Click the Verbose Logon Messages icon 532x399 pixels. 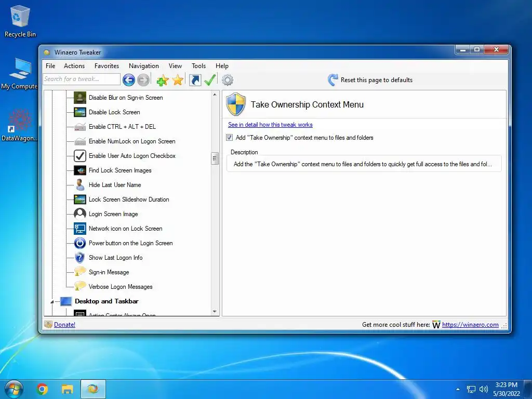(x=80, y=286)
